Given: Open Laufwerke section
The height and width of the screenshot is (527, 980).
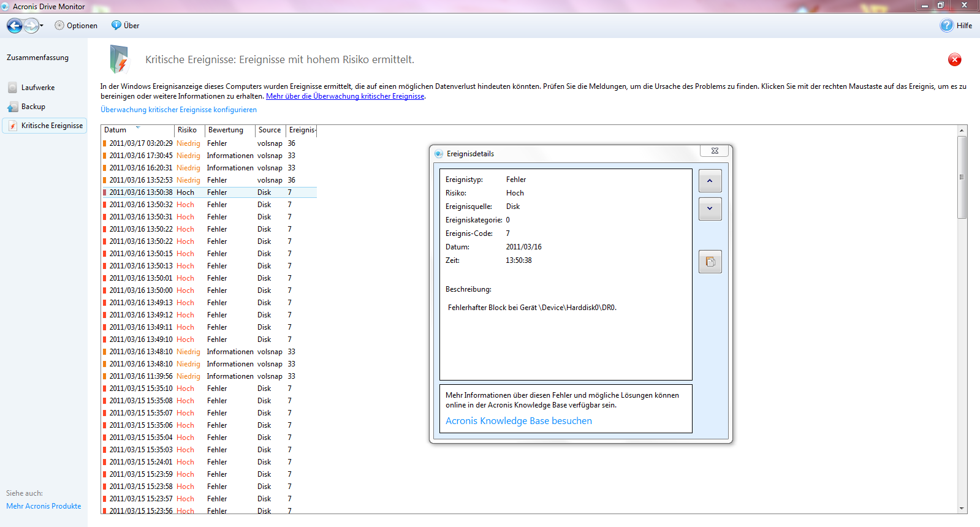Looking at the screenshot, I should (38, 88).
